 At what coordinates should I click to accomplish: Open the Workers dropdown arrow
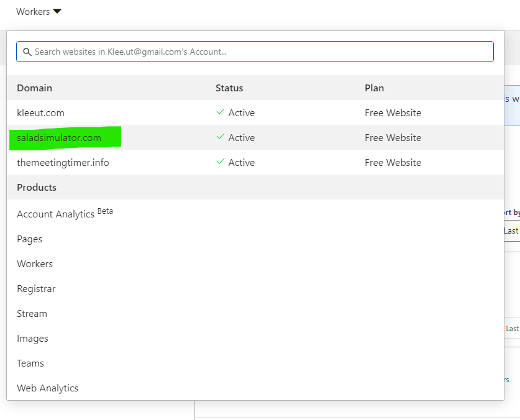[57, 11]
